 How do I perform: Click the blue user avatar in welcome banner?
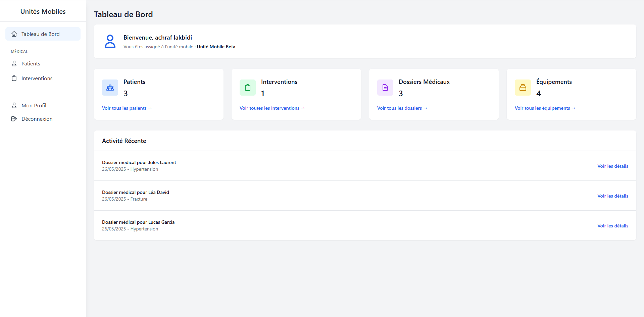pyautogui.click(x=110, y=41)
